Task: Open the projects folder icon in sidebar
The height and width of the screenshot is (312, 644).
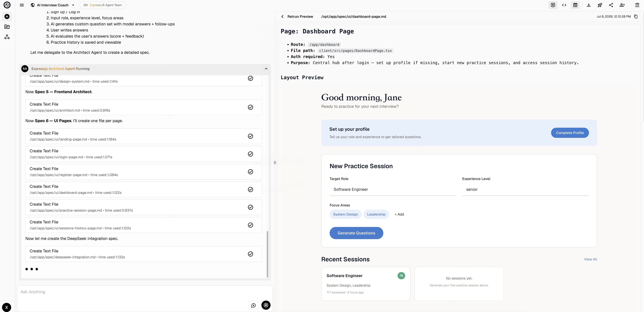Action: (x=7, y=27)
